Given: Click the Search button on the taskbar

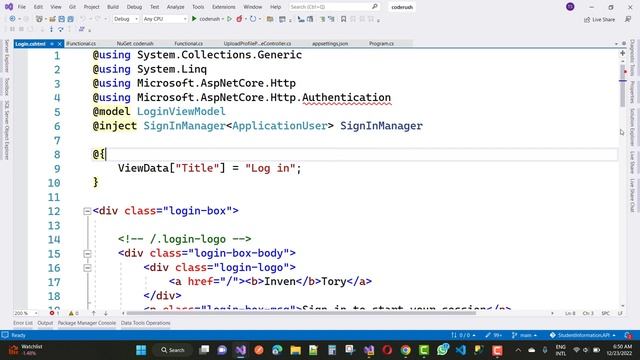Looking at the screenshot, I should (173, 350).
